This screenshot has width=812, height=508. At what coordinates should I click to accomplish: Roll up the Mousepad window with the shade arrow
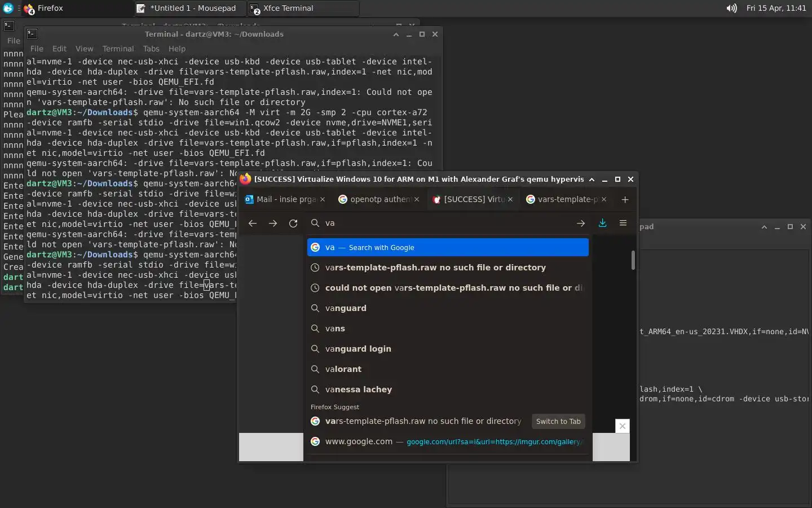pos(764,226)
